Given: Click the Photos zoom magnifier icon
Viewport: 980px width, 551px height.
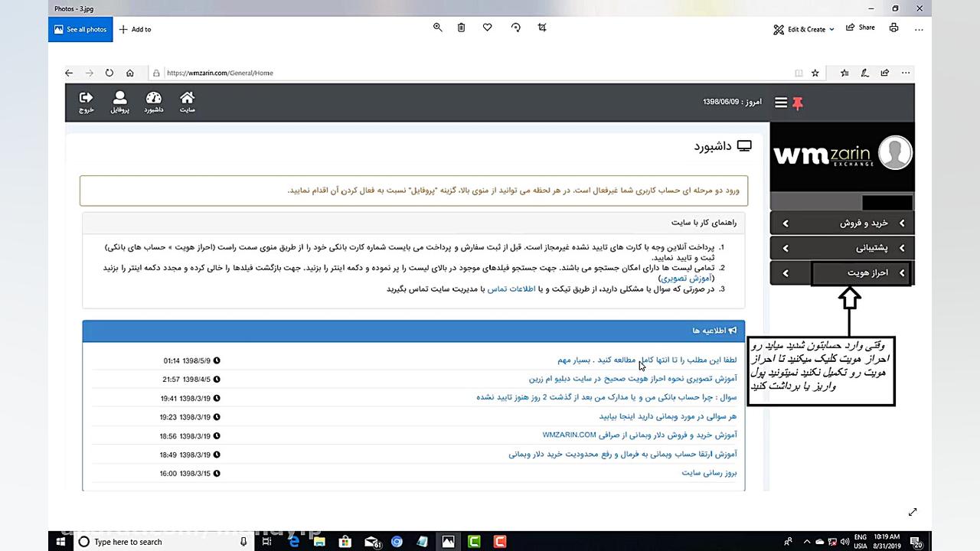Looking at the screenshot, I should tap(438, 28).
